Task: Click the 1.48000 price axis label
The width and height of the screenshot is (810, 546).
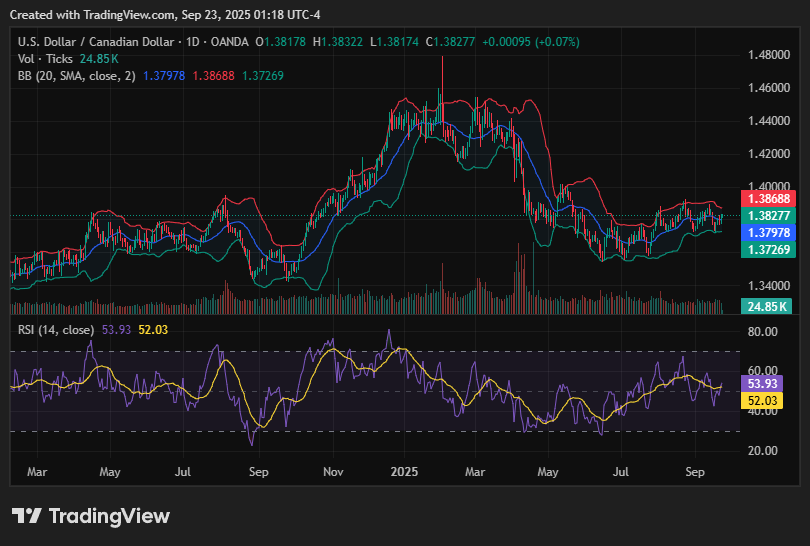Action: click(x=769, y=55)
